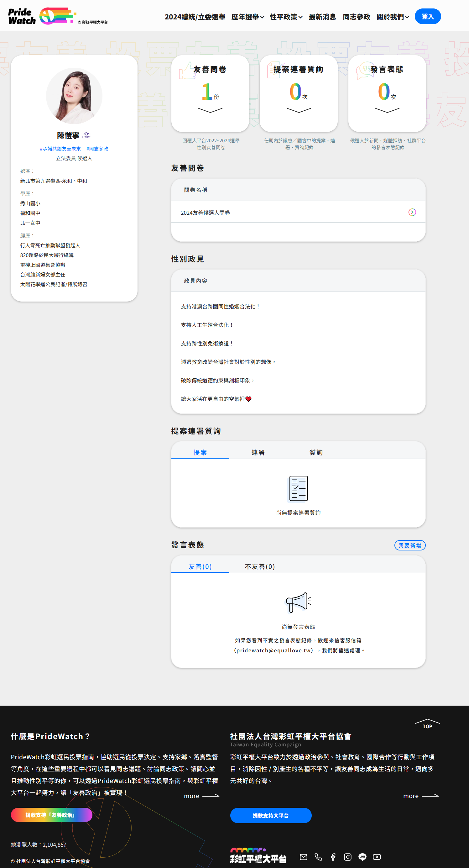The image size is (469, 868).
Task: Click the 福和國中 education entry
Action: 30,213
